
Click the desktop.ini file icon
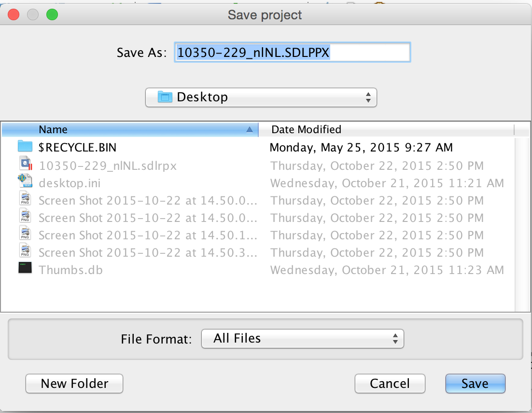tap(25, 183)
